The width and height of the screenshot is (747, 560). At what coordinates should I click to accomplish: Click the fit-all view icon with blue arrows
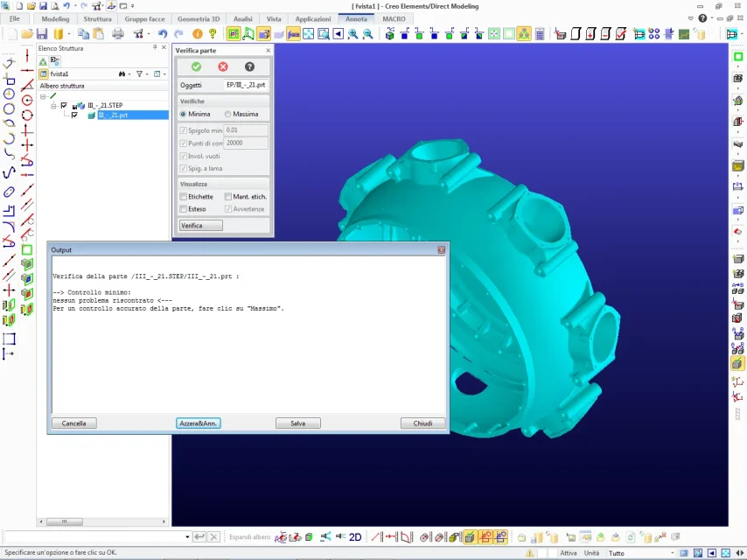[x=309, y=34]
